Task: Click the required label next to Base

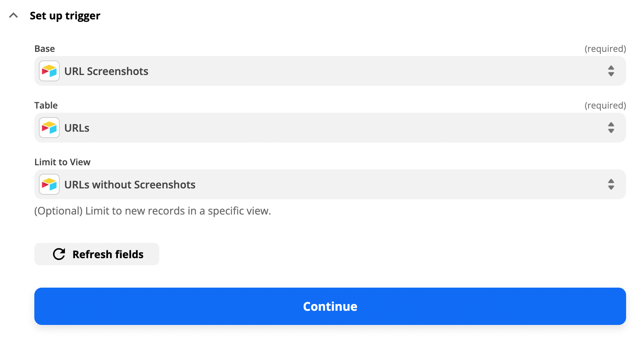Action: pyautogui.click(x=605, y=48)
